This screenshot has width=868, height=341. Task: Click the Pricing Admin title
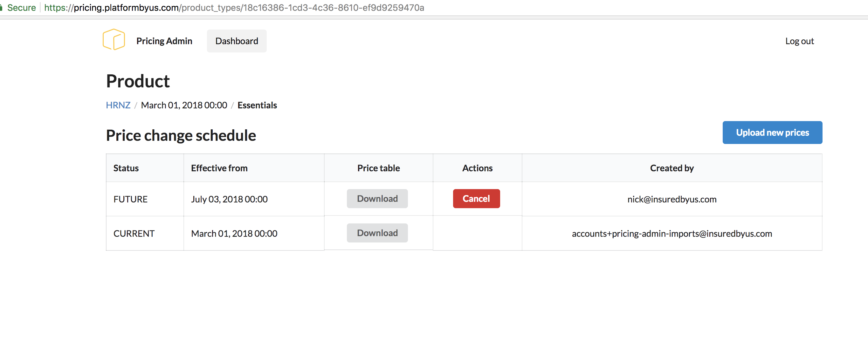click(164, 41)
